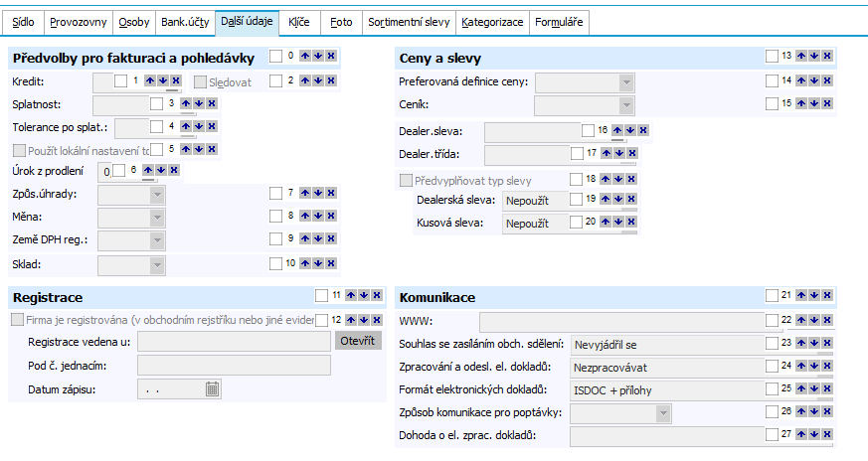Expand the Způs.úhrady dropdown
The height and width of the screenshot is (461, 868).
[156, 194]
